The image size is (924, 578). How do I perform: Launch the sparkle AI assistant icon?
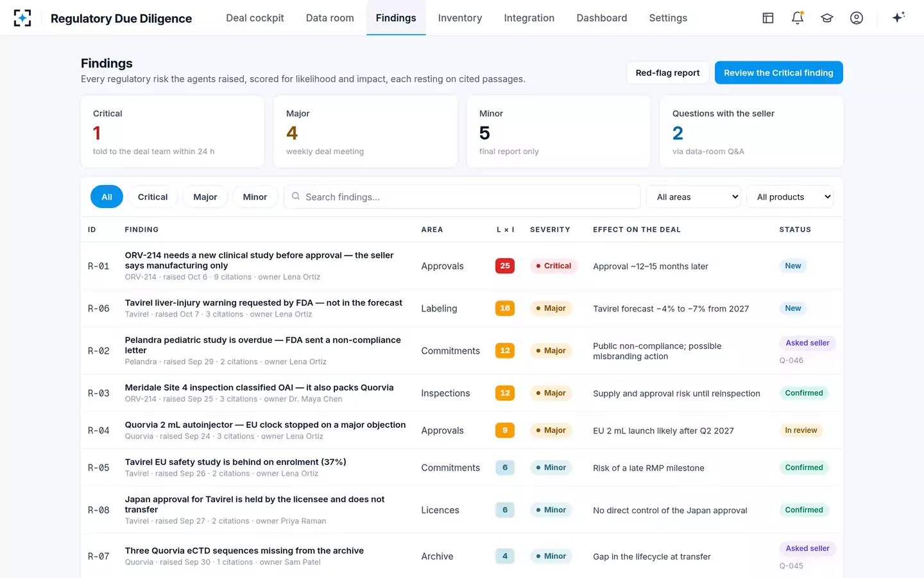(x=898, y=17)
